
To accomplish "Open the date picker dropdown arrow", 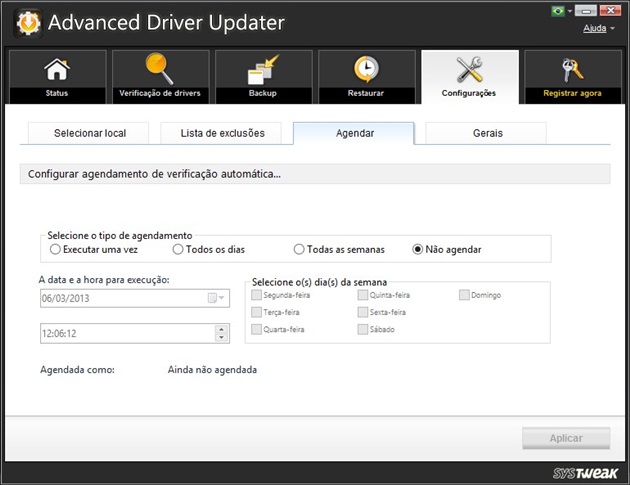I will [x=222, y=298].
